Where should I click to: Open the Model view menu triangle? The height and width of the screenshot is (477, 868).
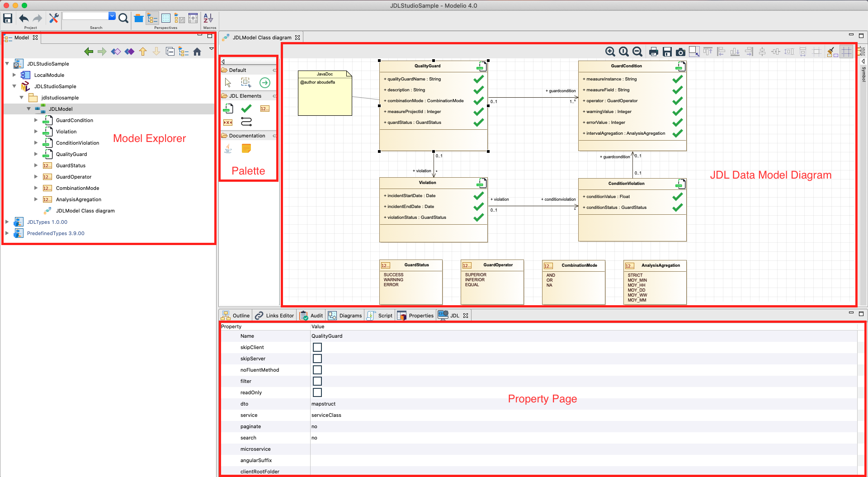click(x=211, y=48)
